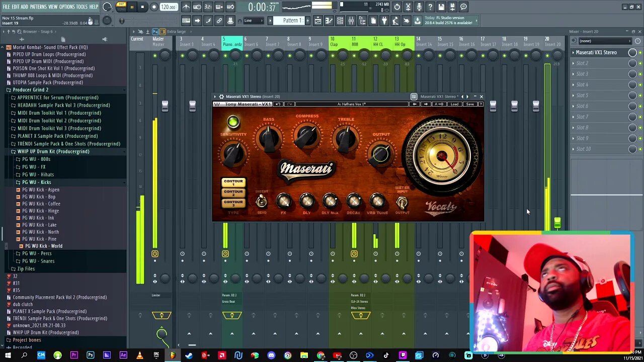
Task: Open VLC from the Windows taskbar
Action: pos(139,355)
